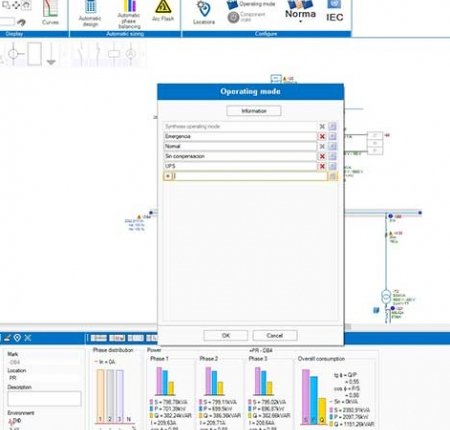Click the Operating mode ribbon command

(251, 5)
